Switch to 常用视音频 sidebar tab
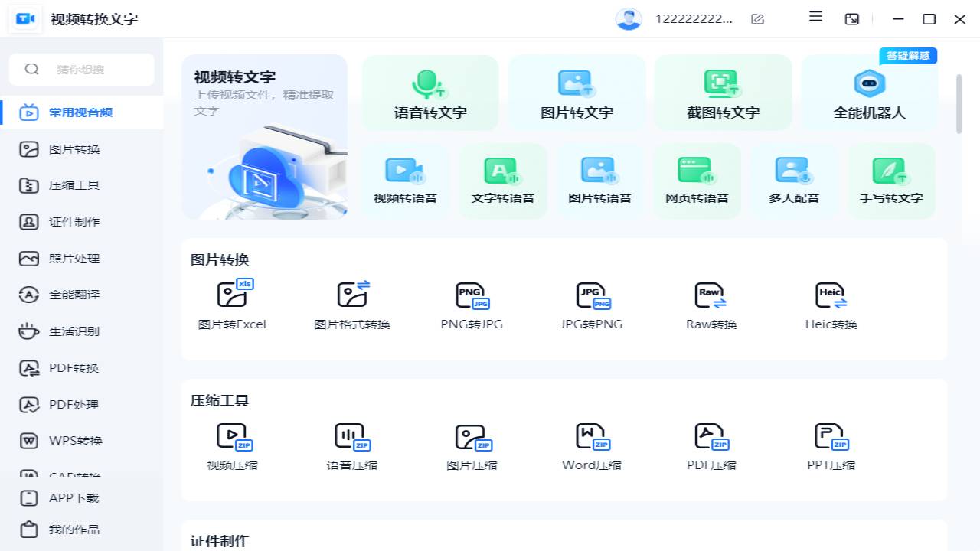 tap(81, 112)
